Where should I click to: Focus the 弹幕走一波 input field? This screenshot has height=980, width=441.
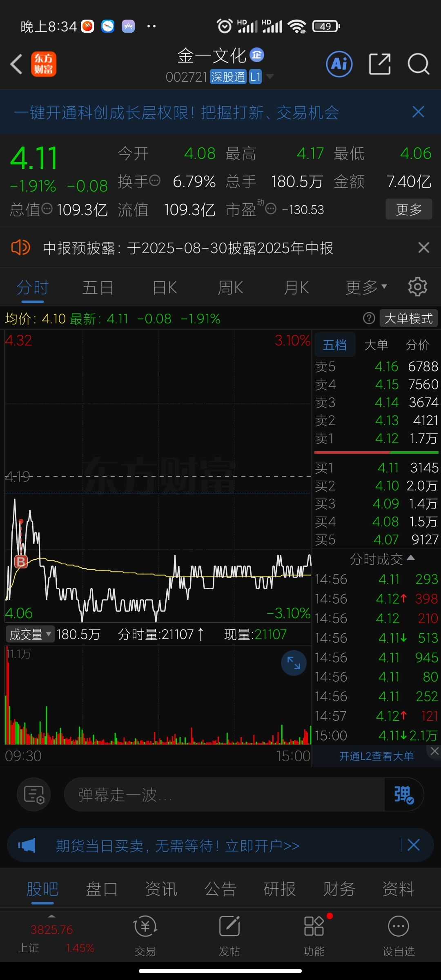coord(224,794)
